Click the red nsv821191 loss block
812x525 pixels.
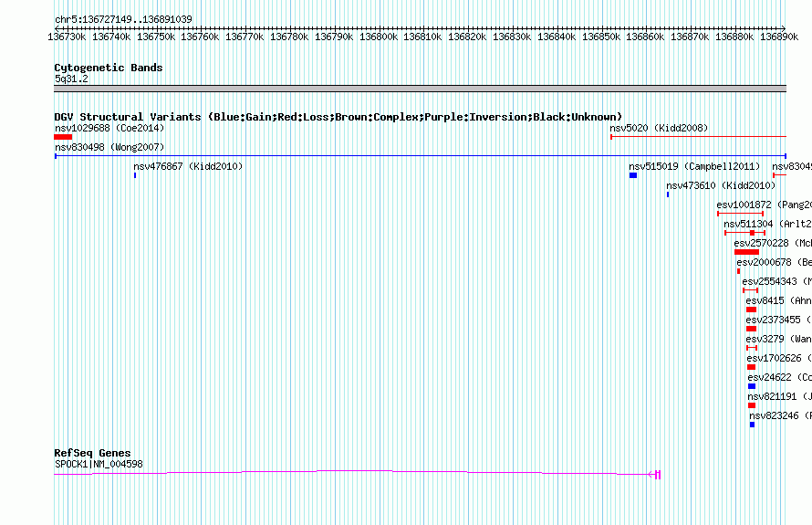pos(752,405)
